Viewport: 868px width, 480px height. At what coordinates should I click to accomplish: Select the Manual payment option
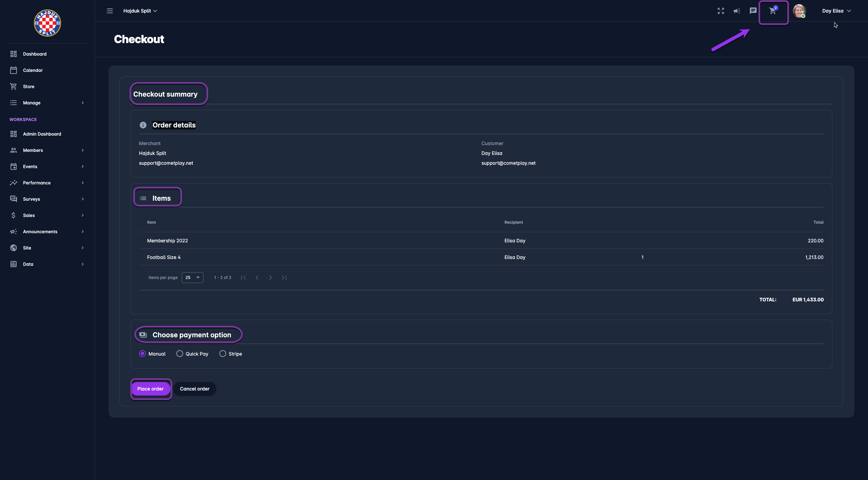(142, 354)
